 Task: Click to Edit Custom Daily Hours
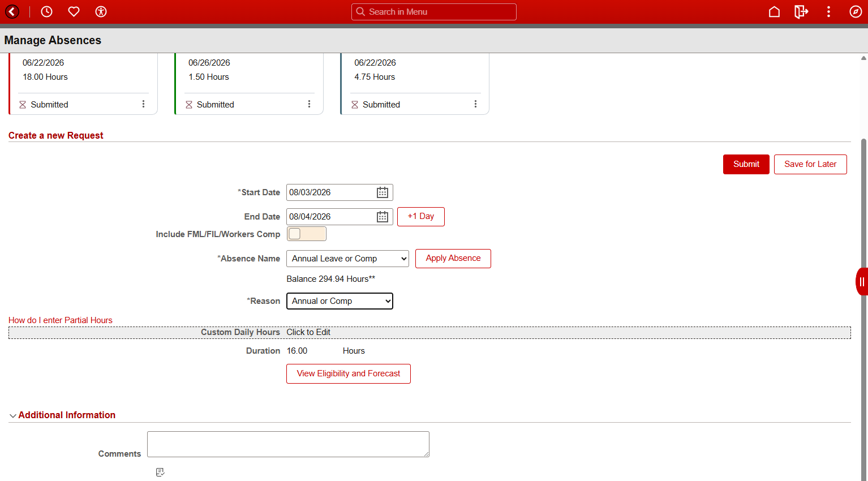click(x=308, y=332)
